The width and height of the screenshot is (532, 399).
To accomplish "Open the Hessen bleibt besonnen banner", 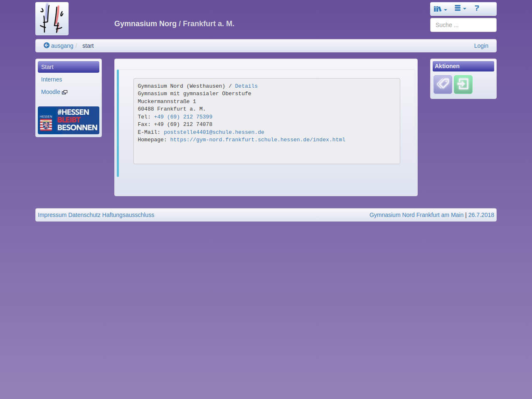I will pos(69,120).
